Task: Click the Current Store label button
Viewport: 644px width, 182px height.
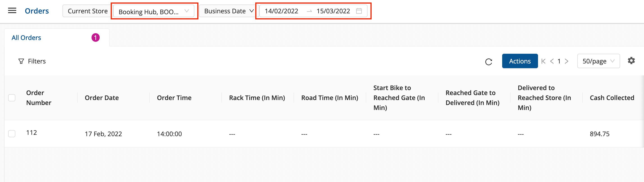Action: 87,11
